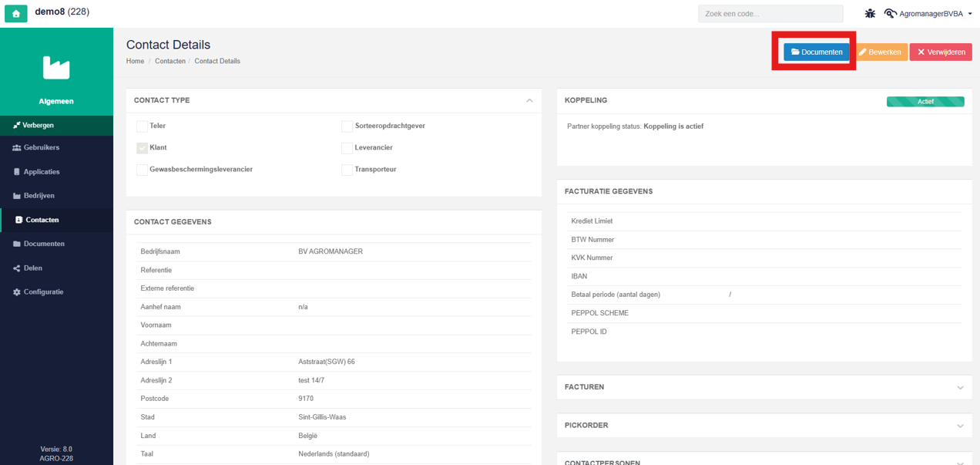The width and height of the screenshot is (980, 465).
Task: Toggle the Leverancier checkbox
Action: [x=347, y=148]
